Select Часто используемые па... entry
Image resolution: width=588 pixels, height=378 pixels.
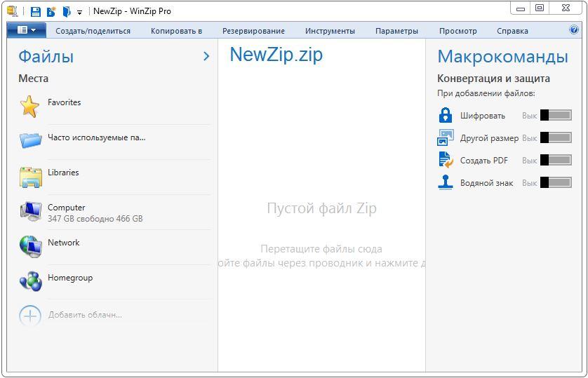click(96, 137)
